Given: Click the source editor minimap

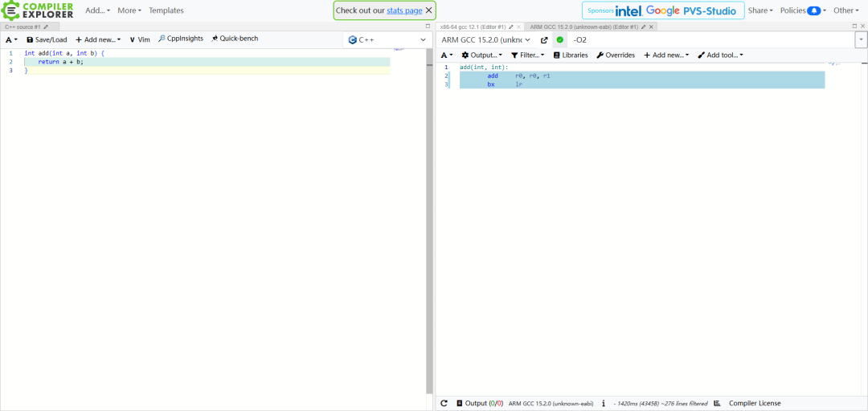Looking at the screenshot, I should pos(399,50).
